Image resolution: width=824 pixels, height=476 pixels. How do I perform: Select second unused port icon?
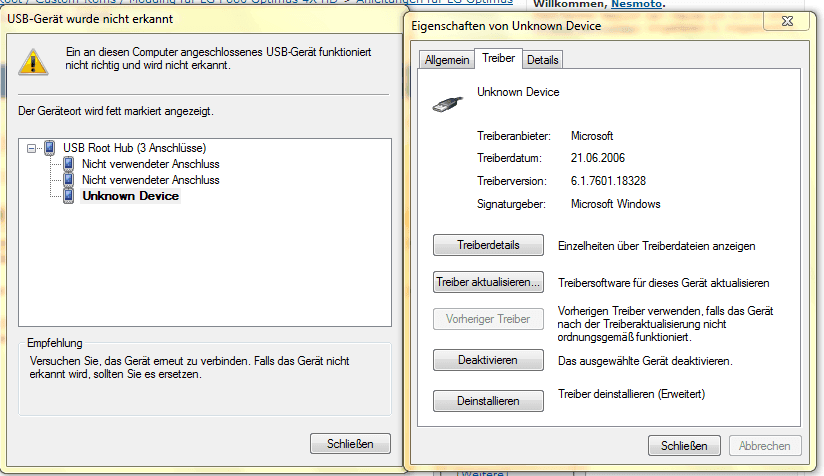68,180
